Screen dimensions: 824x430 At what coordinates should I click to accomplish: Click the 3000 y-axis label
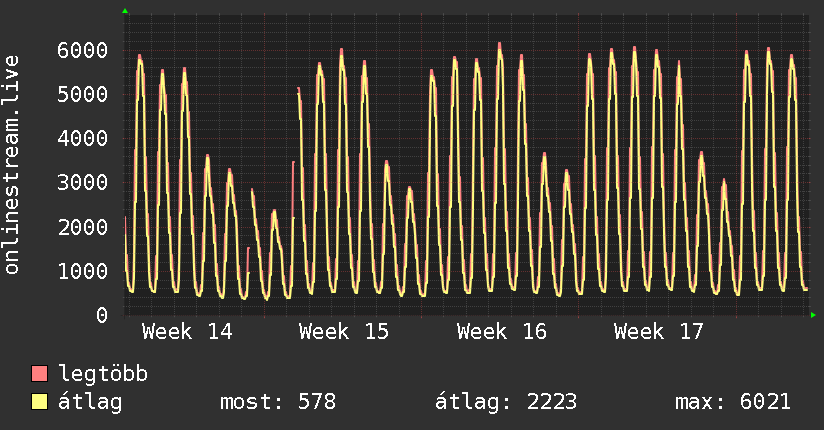click(83, 183)
